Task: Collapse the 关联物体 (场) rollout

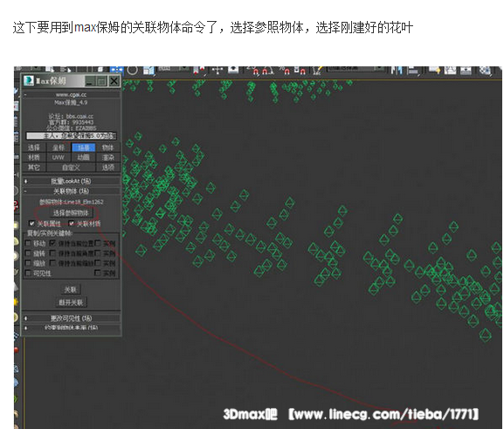Action: tap(71, 191)
